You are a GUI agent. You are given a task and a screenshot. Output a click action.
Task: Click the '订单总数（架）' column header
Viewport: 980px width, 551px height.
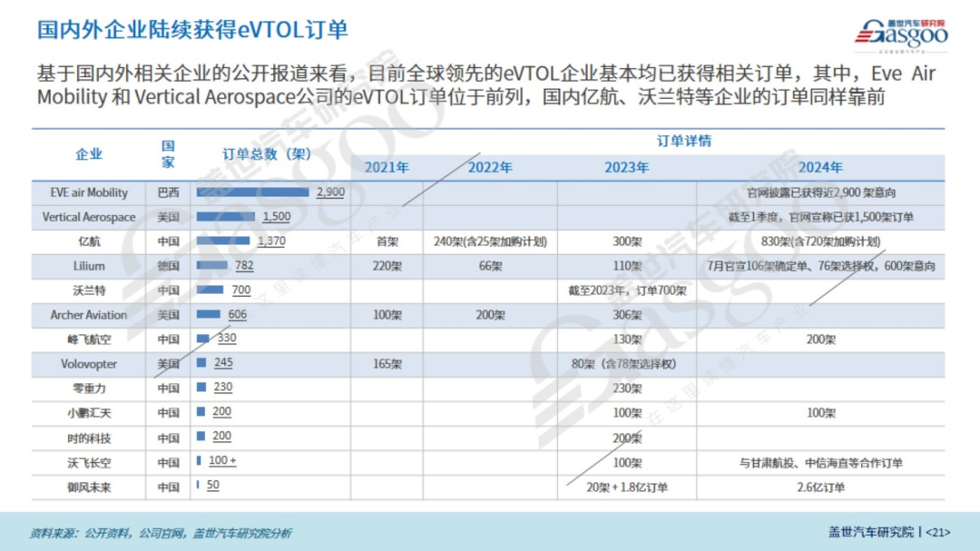click(x=267, y=154)
